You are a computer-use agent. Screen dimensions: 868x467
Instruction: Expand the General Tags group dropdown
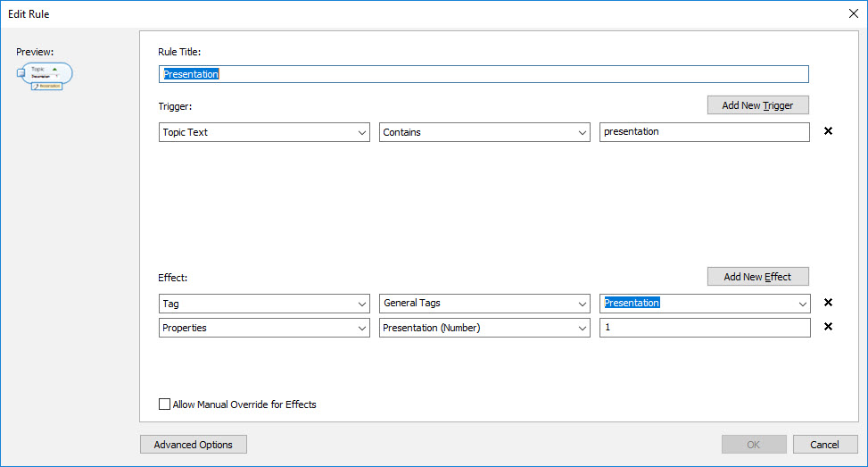tap(484, 304)
